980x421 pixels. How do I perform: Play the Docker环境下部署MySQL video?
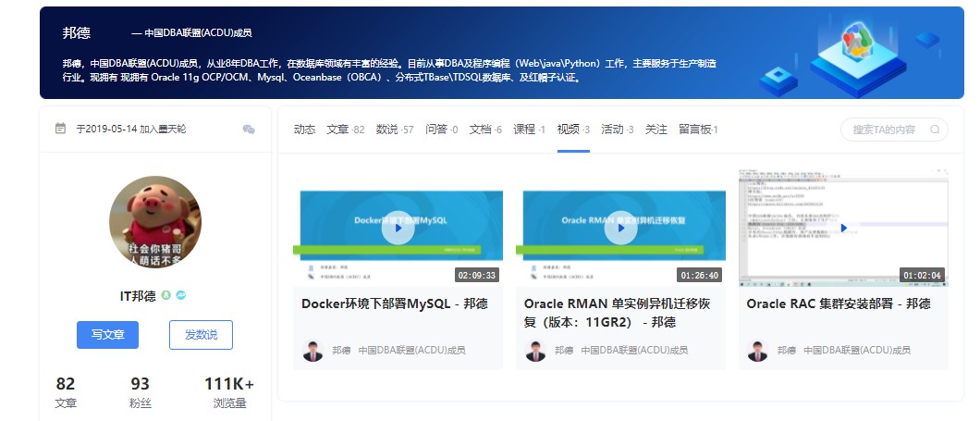(x=398, y=228)
